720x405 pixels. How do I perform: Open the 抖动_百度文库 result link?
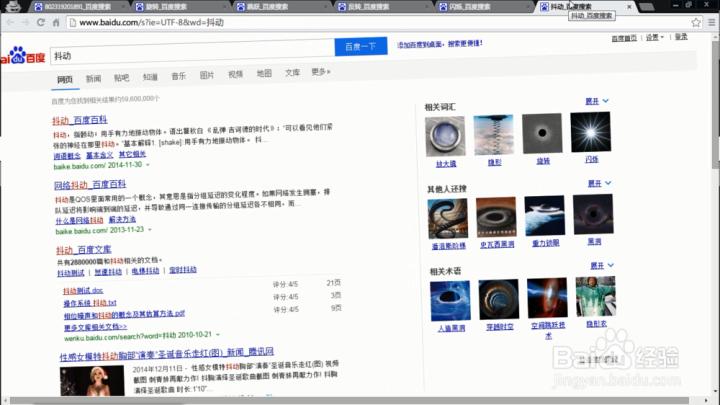coord(84,250)
